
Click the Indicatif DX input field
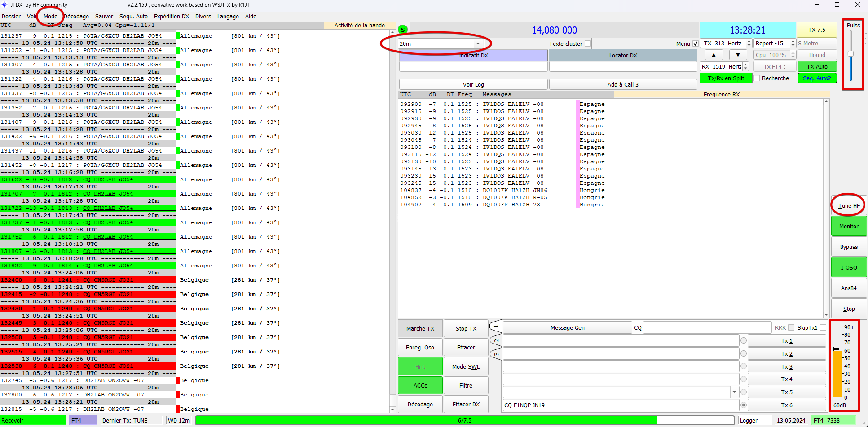click(x=473, y=66)
